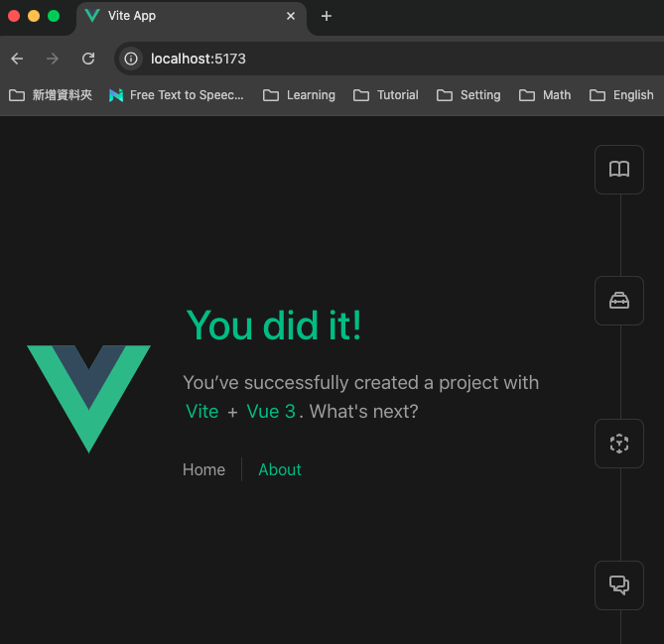This screenshot has width=664, height=644.
Task: Go to the Home navigation link
Action: click(203, 469)
